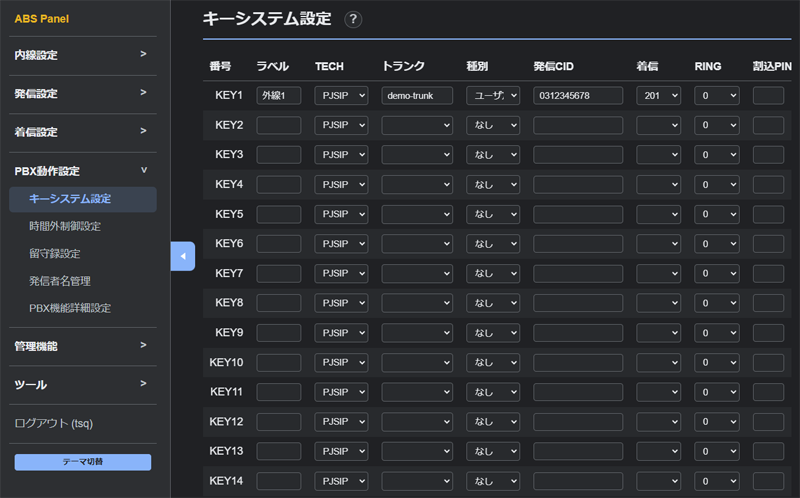
Task: Click the テーマ切替 button
Action: [x=82, y=462]
